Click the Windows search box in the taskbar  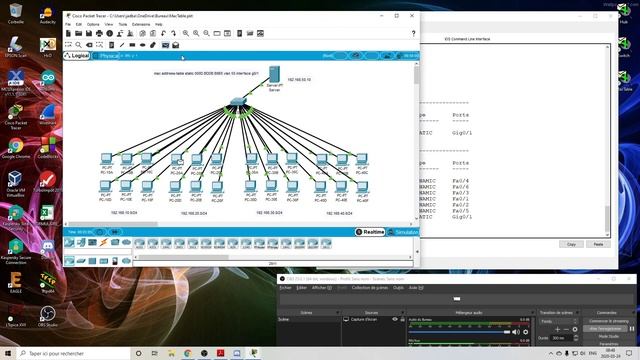73,353
